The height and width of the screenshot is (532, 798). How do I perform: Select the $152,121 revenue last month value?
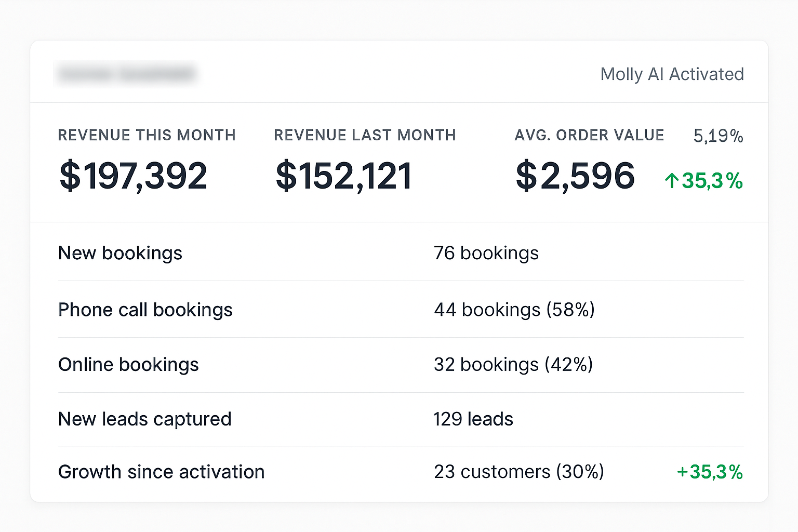[x=344, y=176]
